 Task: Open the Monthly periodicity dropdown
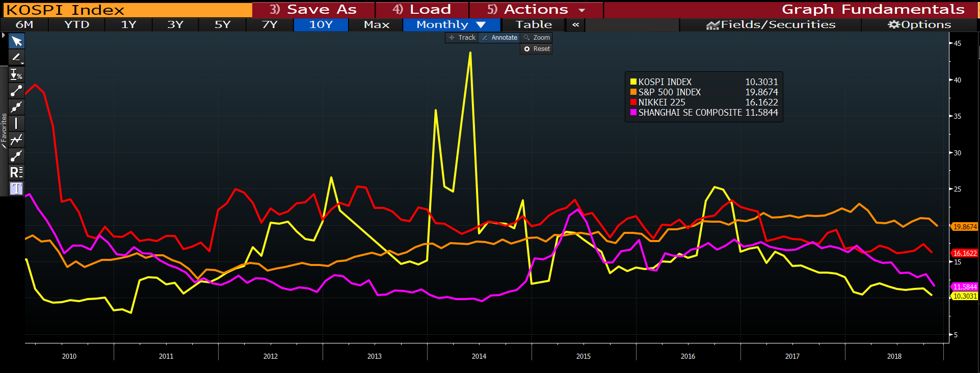point(451,24)
